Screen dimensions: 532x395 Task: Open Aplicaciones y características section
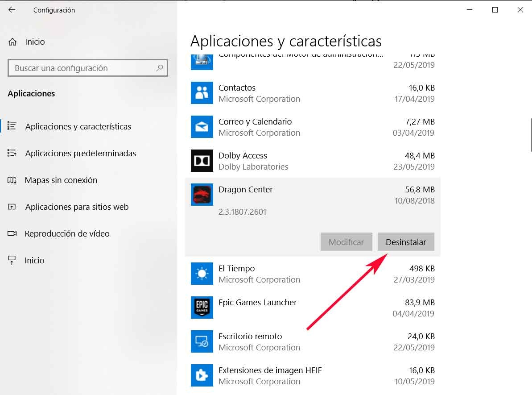[78, 126]
